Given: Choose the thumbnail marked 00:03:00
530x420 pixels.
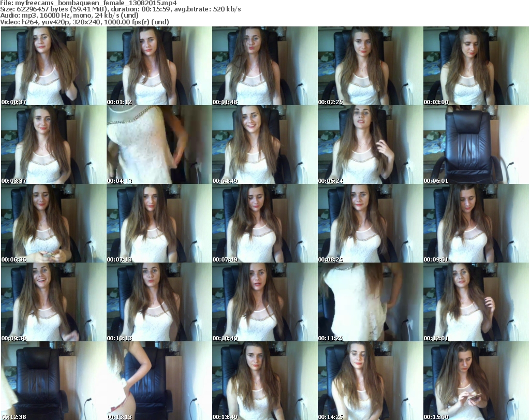Looking at the screenshot, I should (476, 66).
